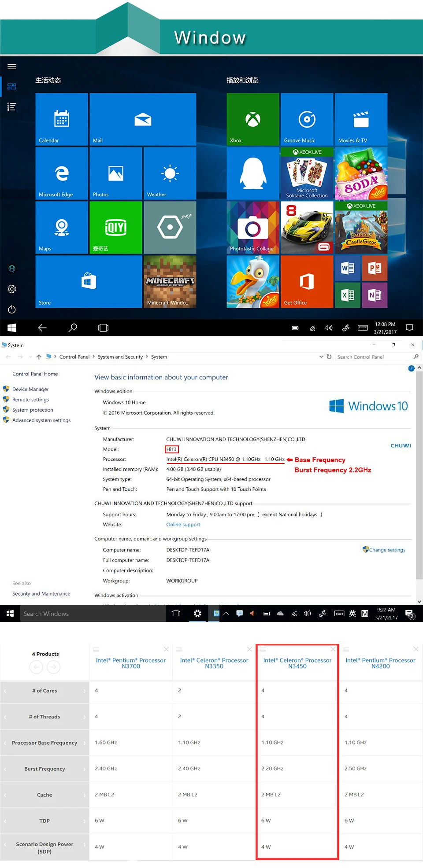Open the System window help icon
423x868 pixels.
click(x=411, y=368)
